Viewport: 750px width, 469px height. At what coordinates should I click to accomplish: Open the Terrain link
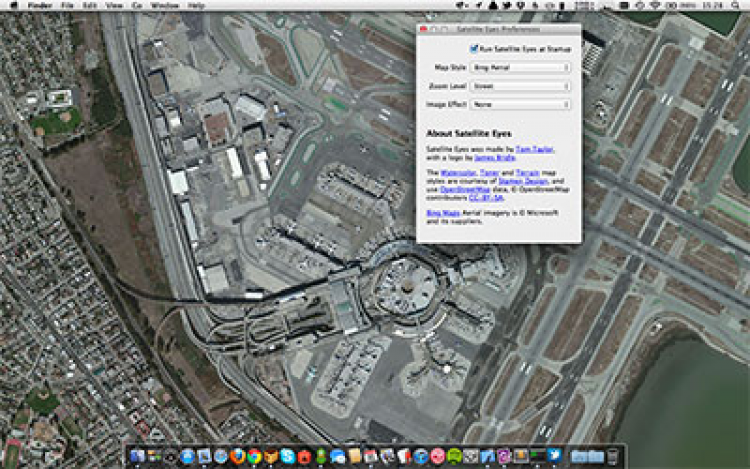[528, 173]
